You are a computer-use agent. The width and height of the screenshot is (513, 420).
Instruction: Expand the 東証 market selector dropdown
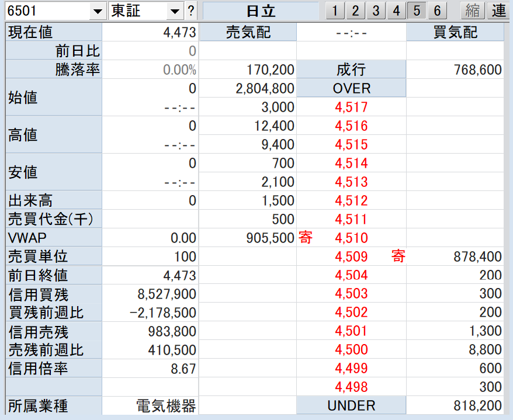[175, 11]
